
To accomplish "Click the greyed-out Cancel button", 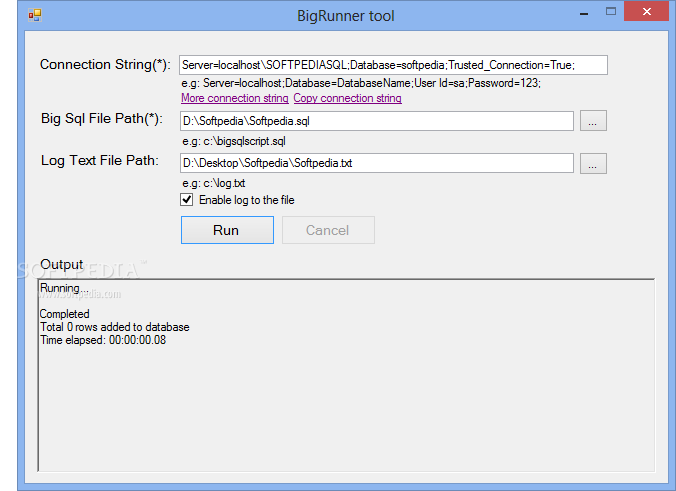I will point(328,230).
